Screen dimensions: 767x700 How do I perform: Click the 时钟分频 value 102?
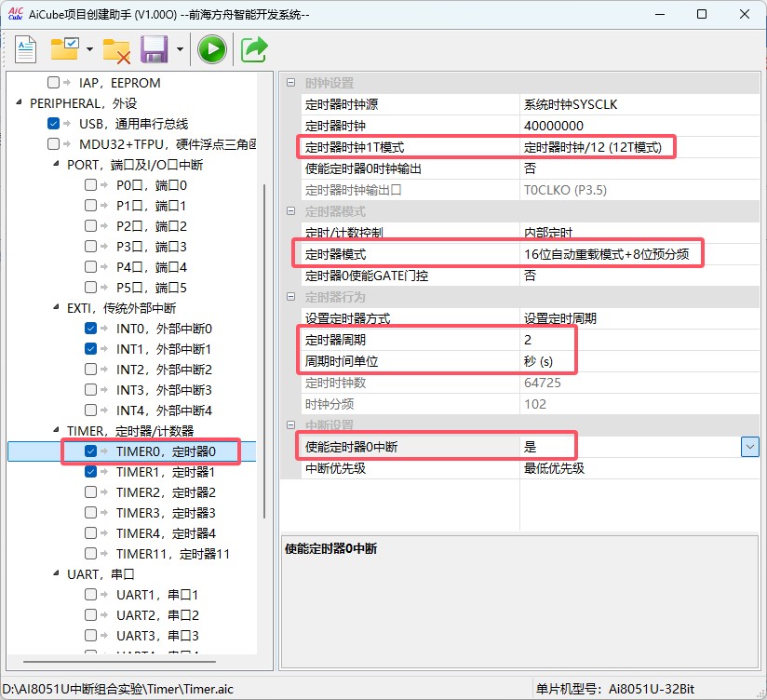pyautogui.click(x=639, y=404)
